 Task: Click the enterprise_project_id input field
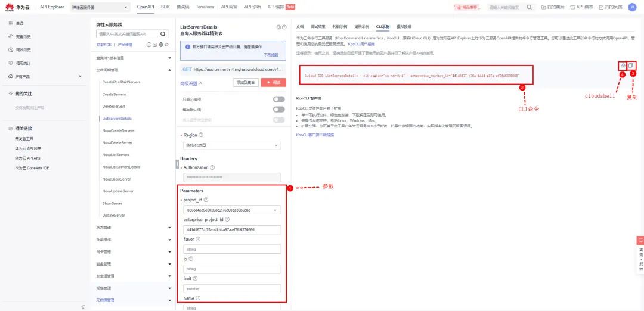232,230
